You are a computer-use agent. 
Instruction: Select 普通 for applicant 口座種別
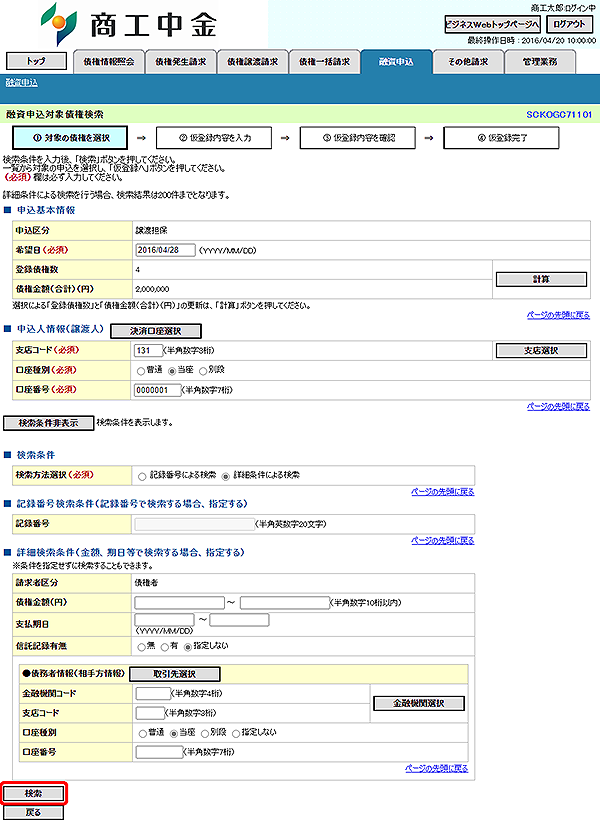coord(141,371)
